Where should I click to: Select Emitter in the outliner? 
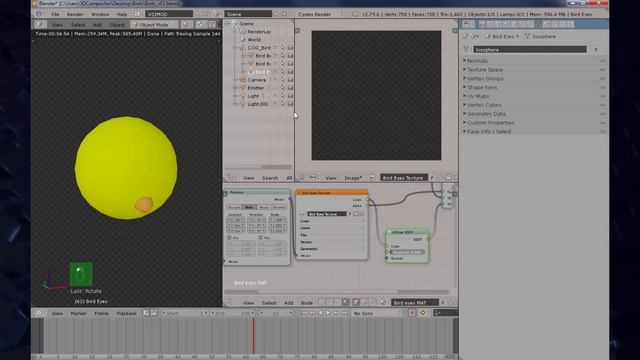coord(256,88)
